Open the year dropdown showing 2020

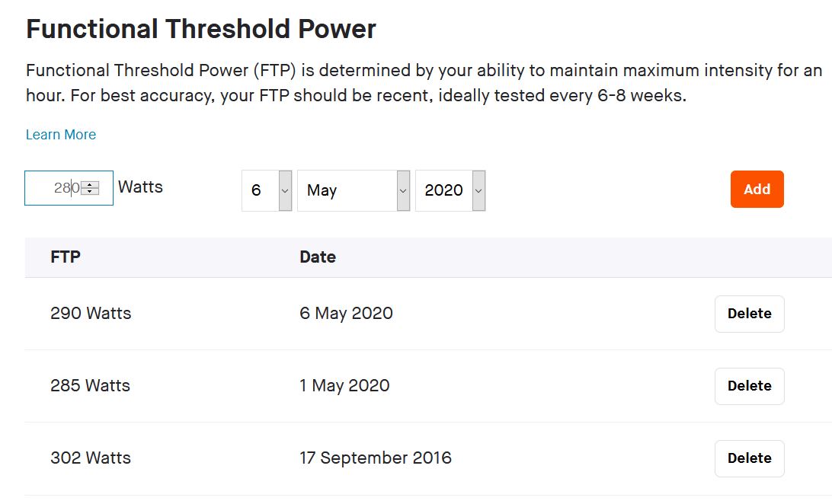coord(450,190)
